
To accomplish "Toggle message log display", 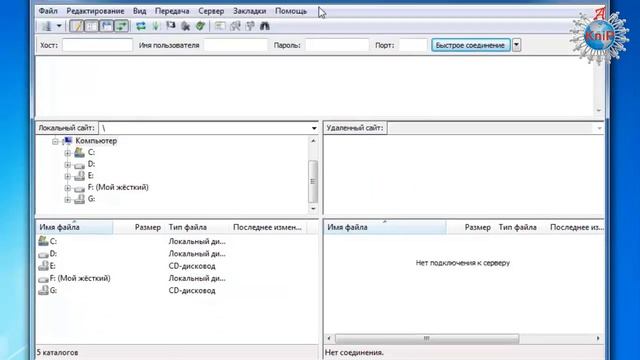I will [76, 27].
